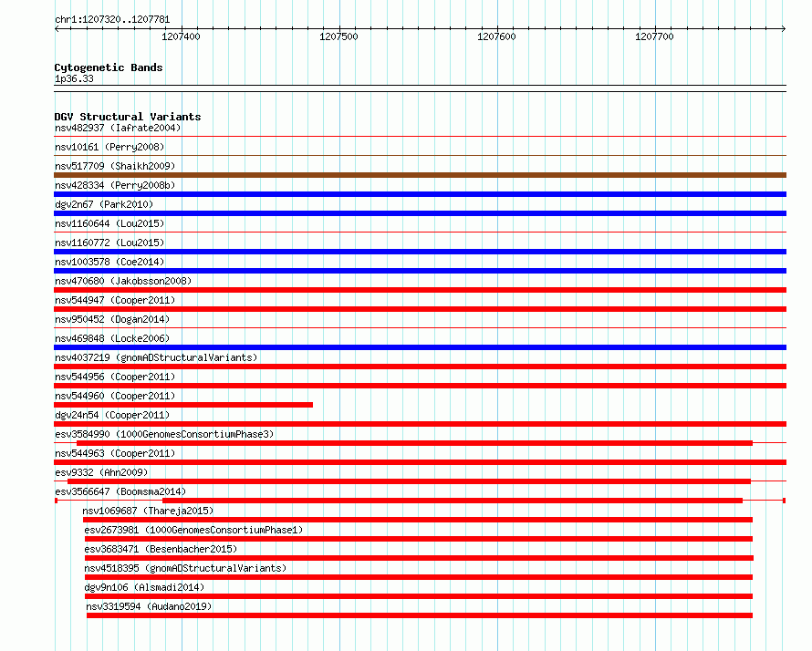This screenshot has height=651, width=812.
Task: Click ruler position 1207700
Action: coord(654,36)
